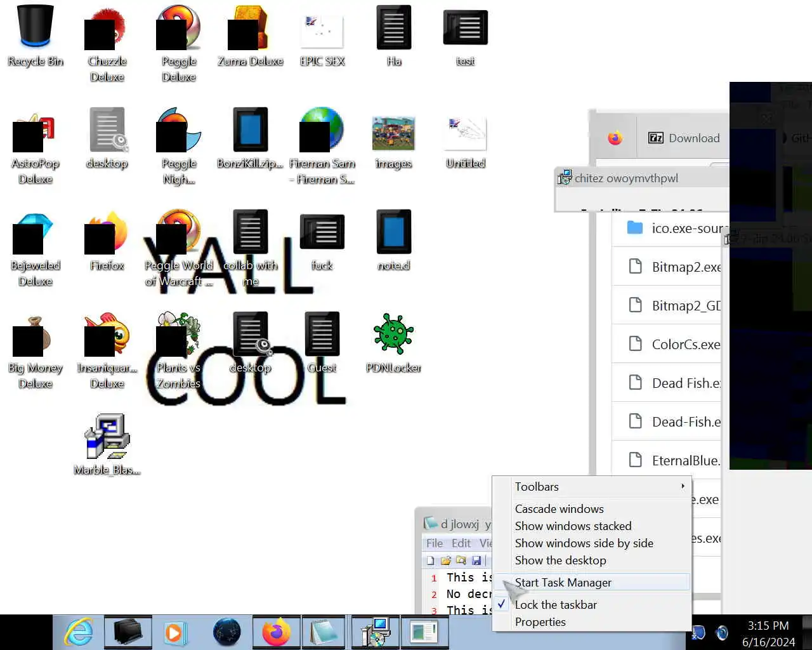
Task: Open the Dead-Fish.e file link
Action: point(686,421)
